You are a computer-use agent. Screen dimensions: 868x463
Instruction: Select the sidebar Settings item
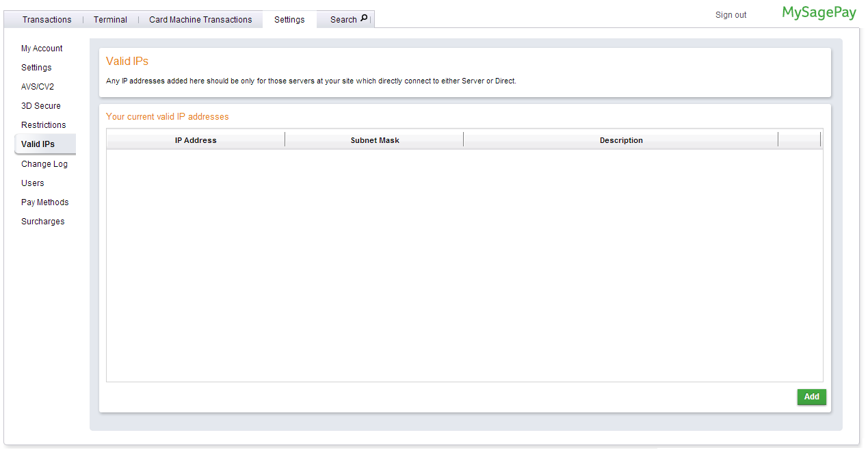tap(36, 68)
